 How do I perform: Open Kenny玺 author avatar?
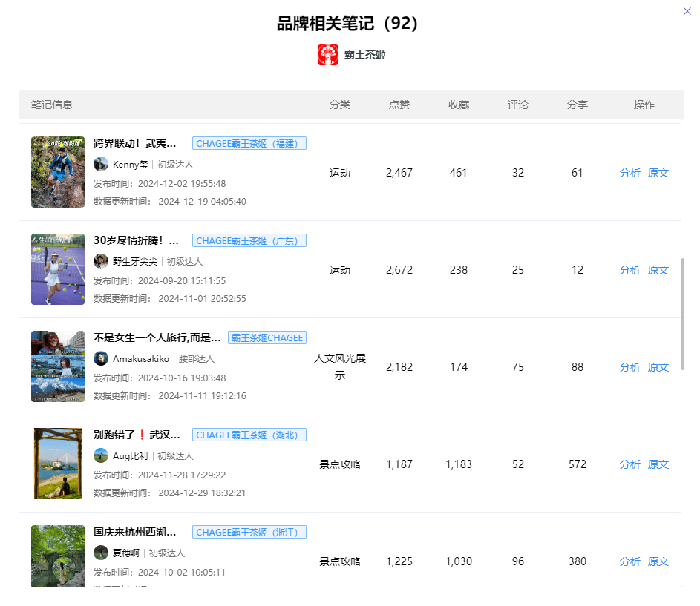point(101,164)
